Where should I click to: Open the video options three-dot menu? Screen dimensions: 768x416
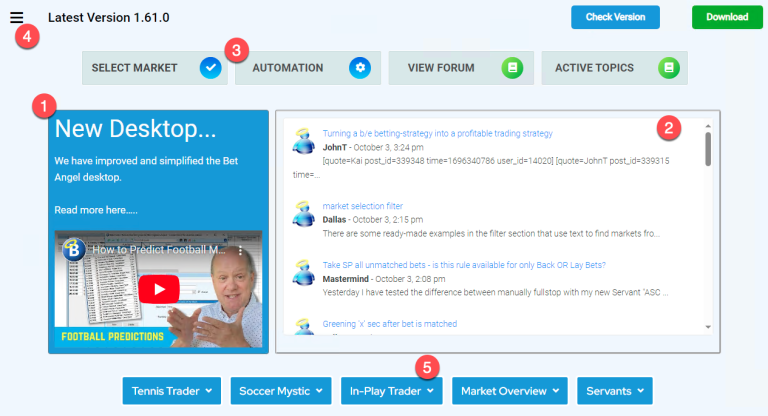pyautogui.click(x=240, y=250)
